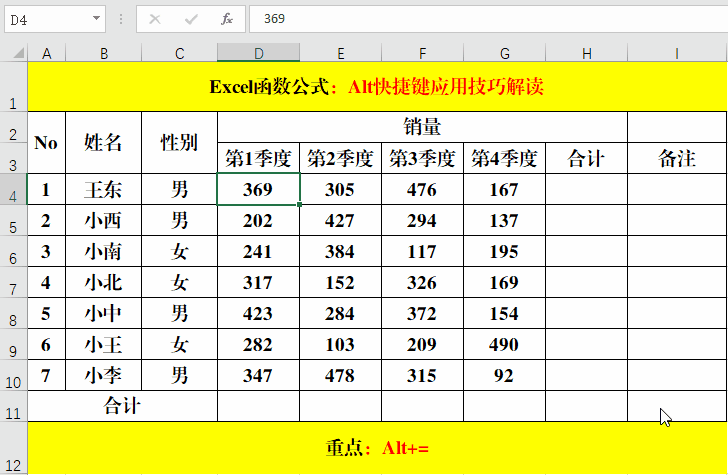Select the cell containing 169
728x475 pixels.
coord(504,282)
